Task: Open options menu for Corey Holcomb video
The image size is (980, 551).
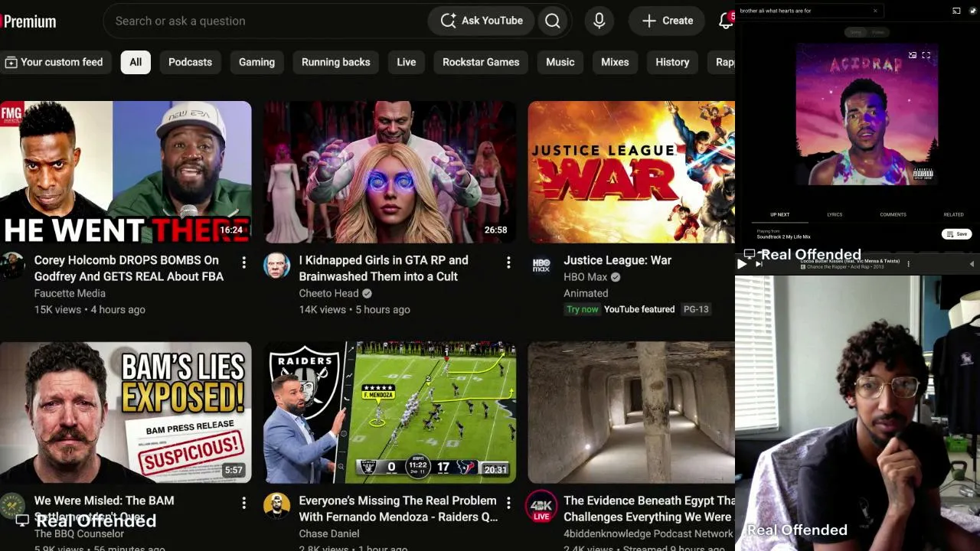Action: point(243,262)
